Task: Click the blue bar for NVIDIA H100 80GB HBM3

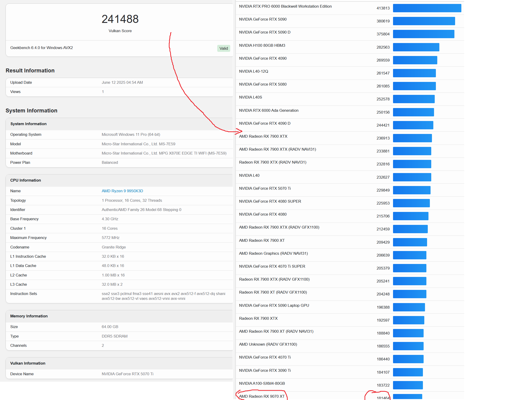Action: coord(416,47)
